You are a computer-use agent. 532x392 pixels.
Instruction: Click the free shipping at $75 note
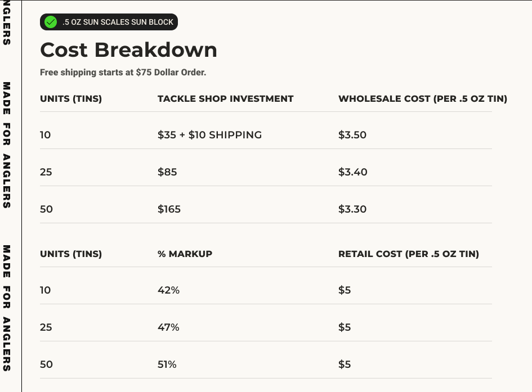tap(123, 73)
